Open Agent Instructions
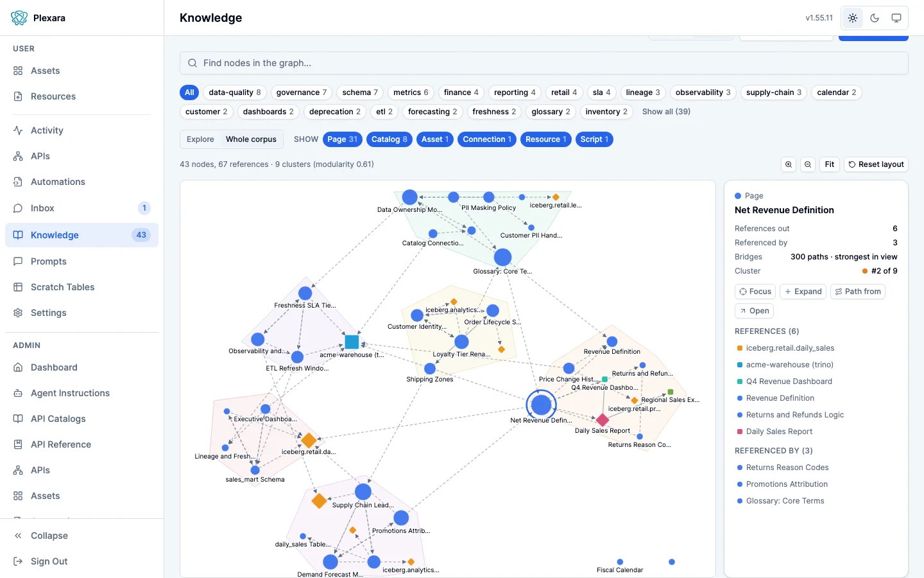The height and width of the screenshot is (578, 924). [81, 393]
